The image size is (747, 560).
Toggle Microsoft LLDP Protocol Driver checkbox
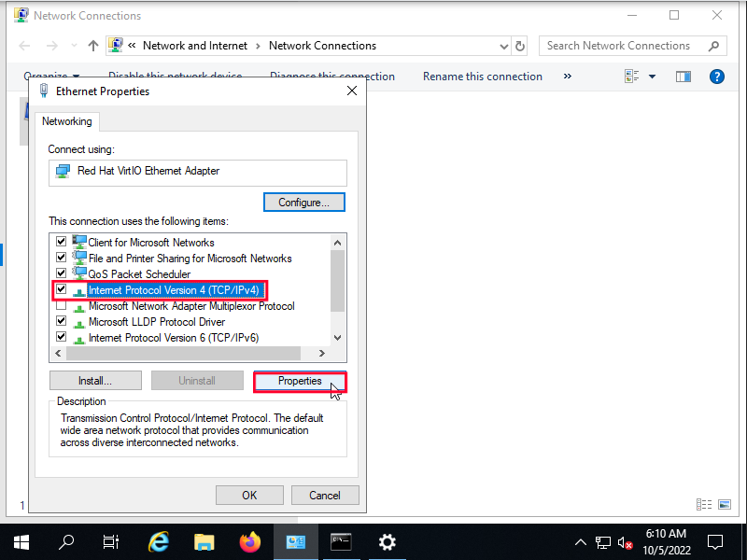click(x=61, y=320)
